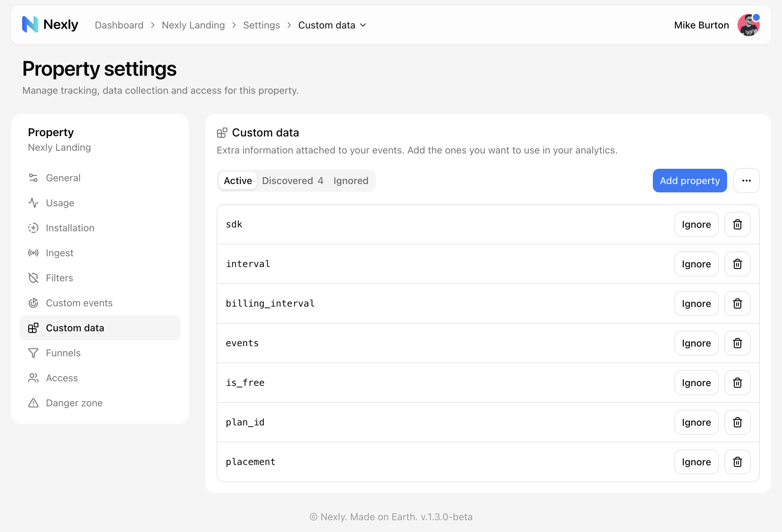Viewport: 782px width, 532px height.
Task: Ignore the sdk property
Action: point(696,224)
